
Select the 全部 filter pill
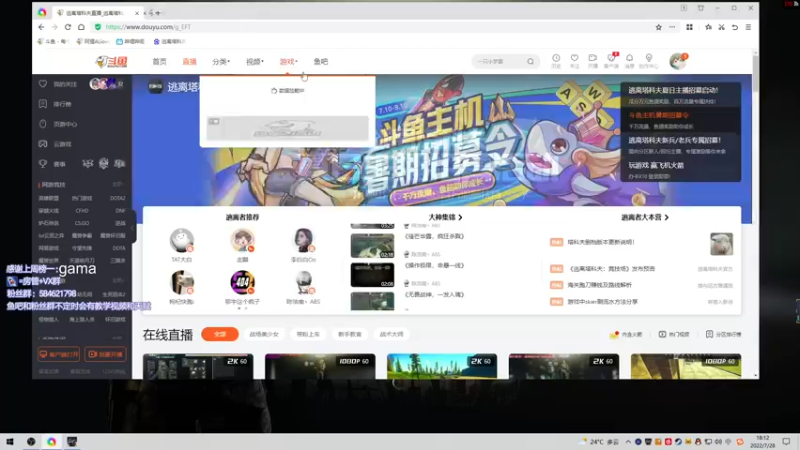pos(220,334)
